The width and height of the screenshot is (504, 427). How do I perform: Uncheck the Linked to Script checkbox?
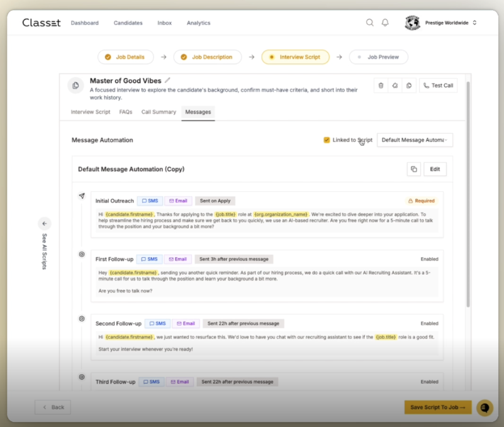pos(327,140)
